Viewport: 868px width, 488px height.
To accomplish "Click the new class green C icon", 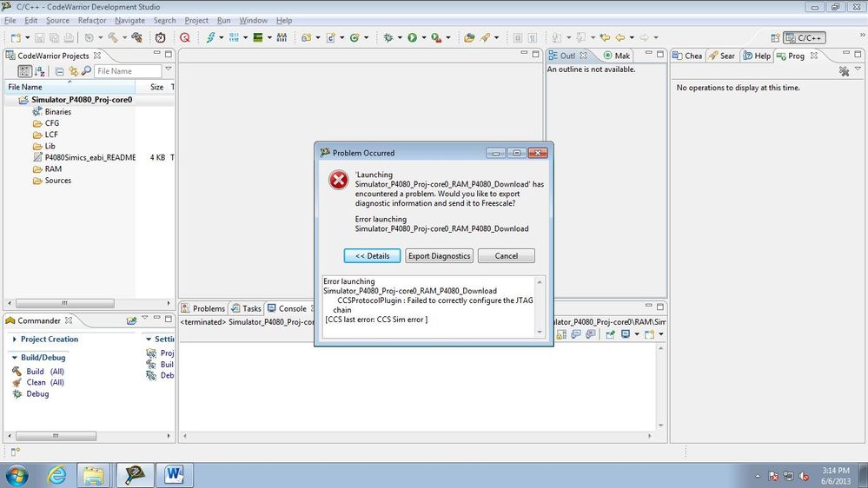I will pos(354,37).
